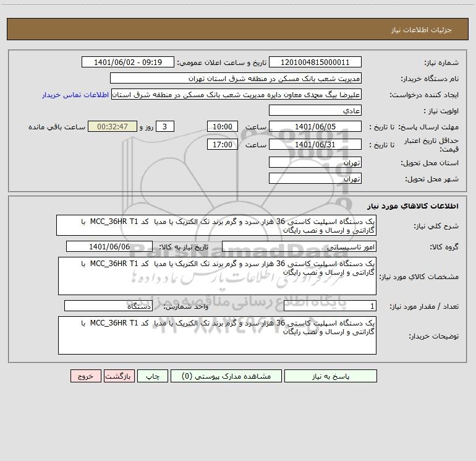Click the response deadline time 10:00
This screenshot has height=461, width=476.
point(222,126)
